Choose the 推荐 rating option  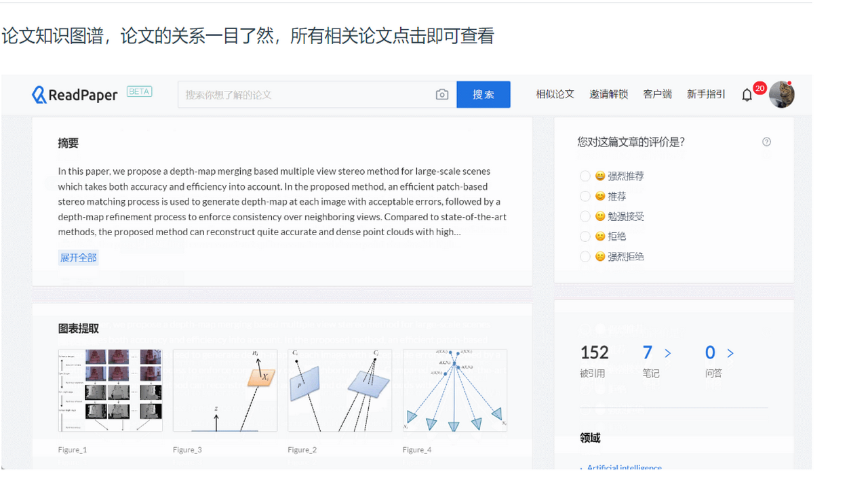[x=585, y=196]
